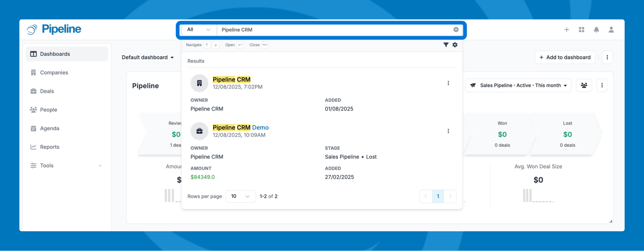Select page 1 in pagination

click(x=438, y=196)
